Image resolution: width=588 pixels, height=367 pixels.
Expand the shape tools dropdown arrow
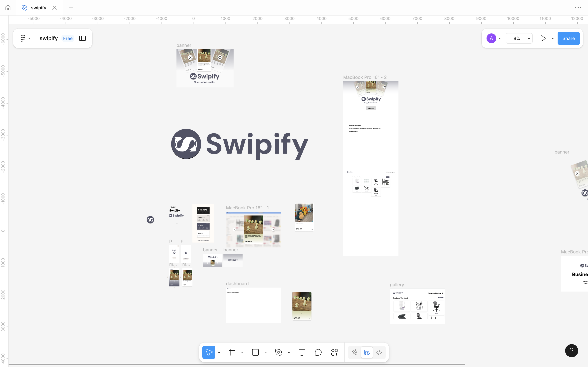(x=266, y=353)
